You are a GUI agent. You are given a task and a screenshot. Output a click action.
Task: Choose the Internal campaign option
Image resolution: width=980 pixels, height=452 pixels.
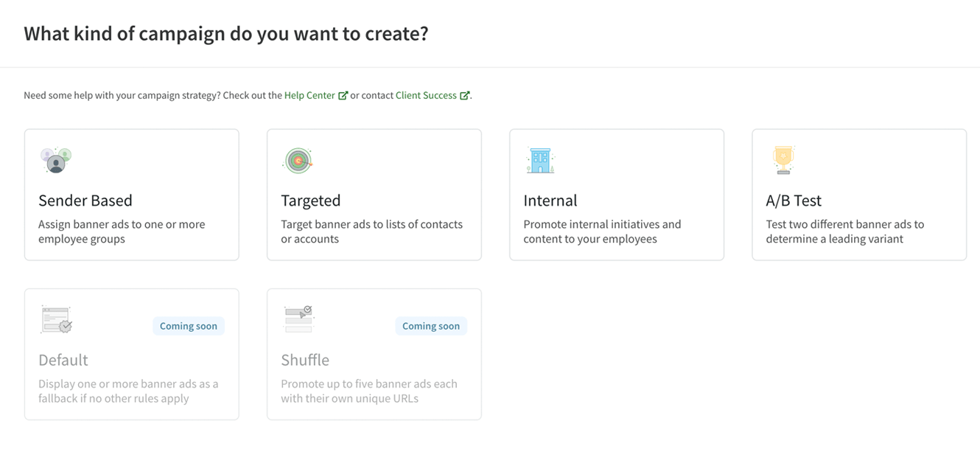[616, 194]
